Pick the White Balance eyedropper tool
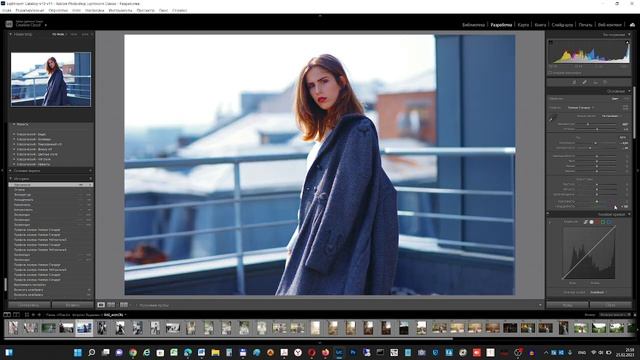 click(552, 118)
